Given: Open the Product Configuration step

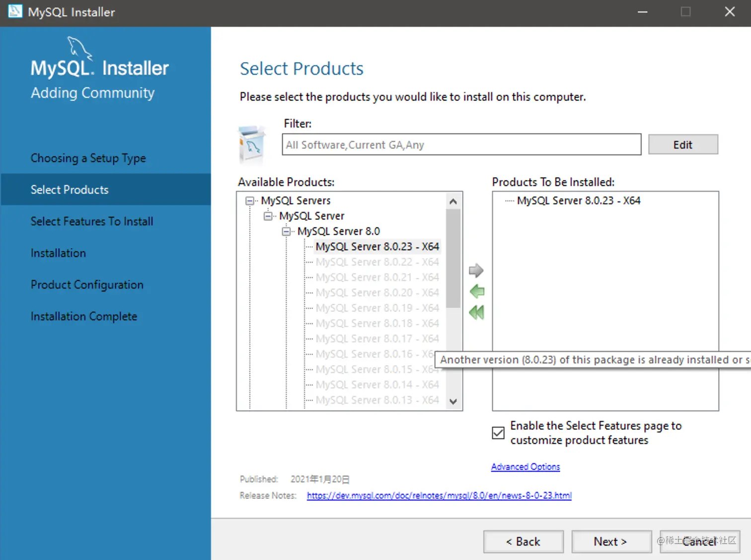Looking at the screenshot, I should (87, 285).
